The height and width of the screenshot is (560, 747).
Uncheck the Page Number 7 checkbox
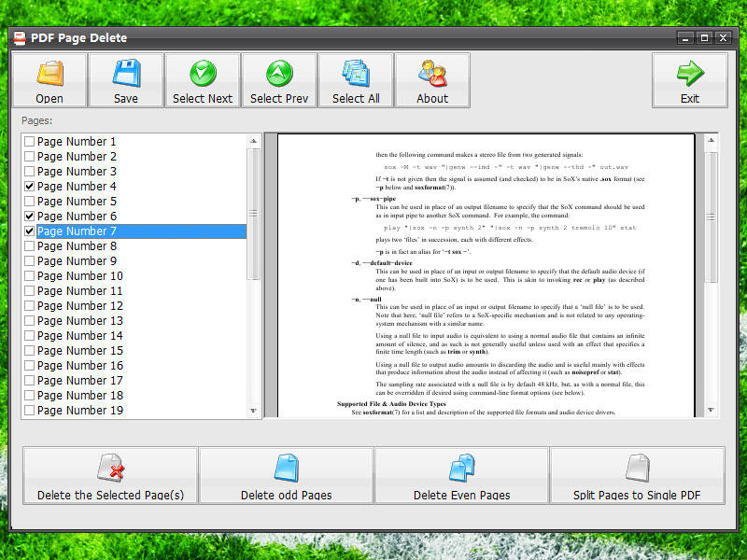[x=30, y=231]
